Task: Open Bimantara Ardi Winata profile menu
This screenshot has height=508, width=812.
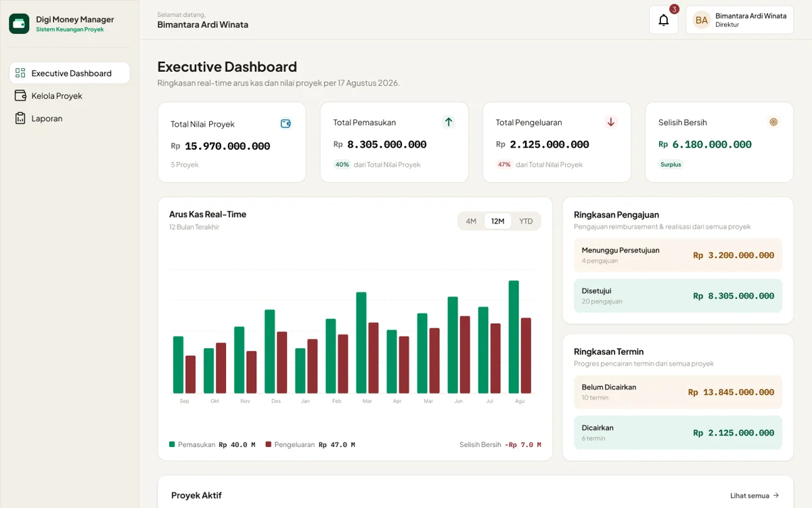Action: pos(740,20)
